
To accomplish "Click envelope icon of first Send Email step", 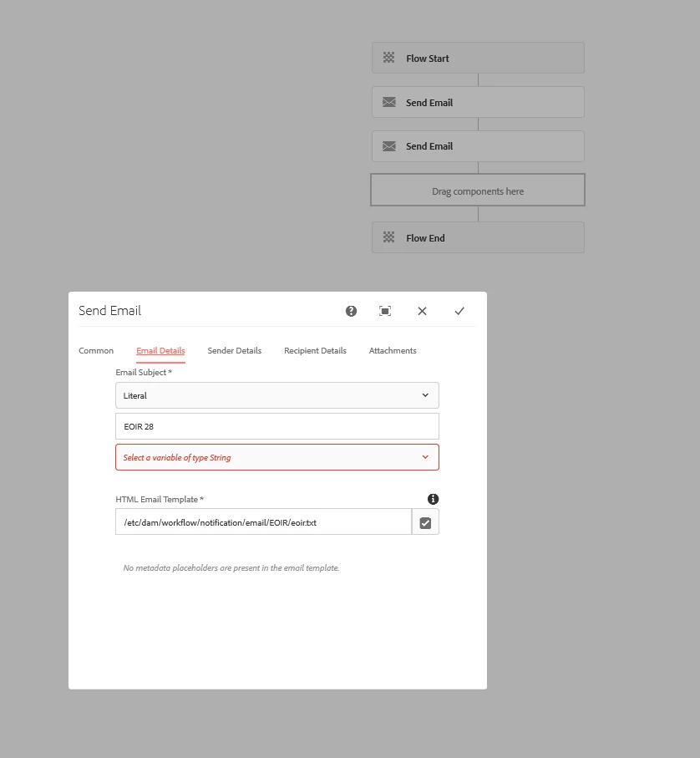I will tap(389, 102).
